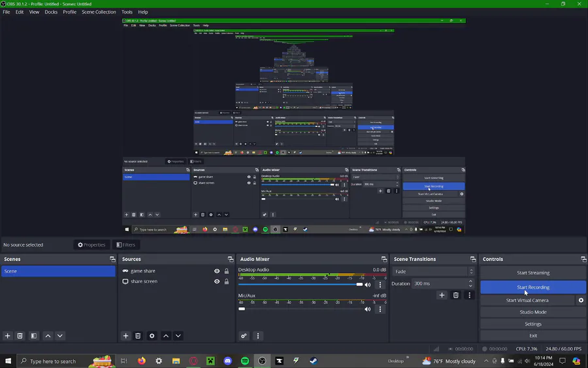Open source properties gear in Sources dock
588x368 pixels.
[152, 336]
